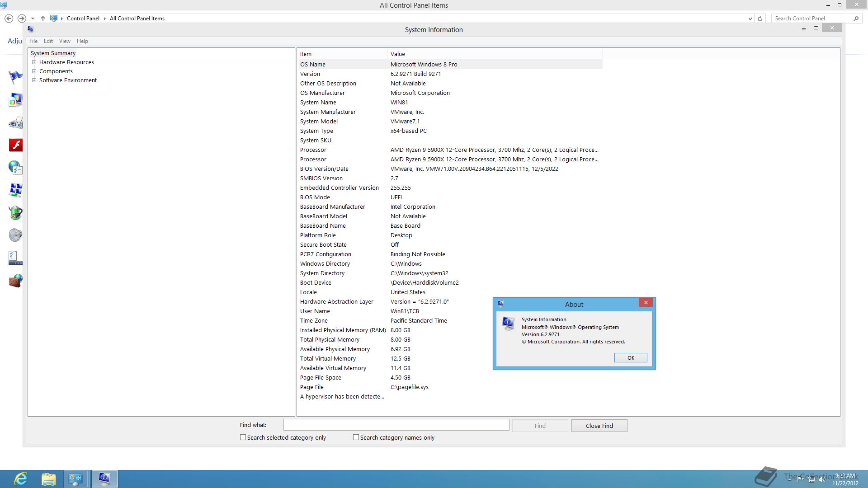868x488 pixels.
Task: Click the Find button
Action: tap(540, 426)
